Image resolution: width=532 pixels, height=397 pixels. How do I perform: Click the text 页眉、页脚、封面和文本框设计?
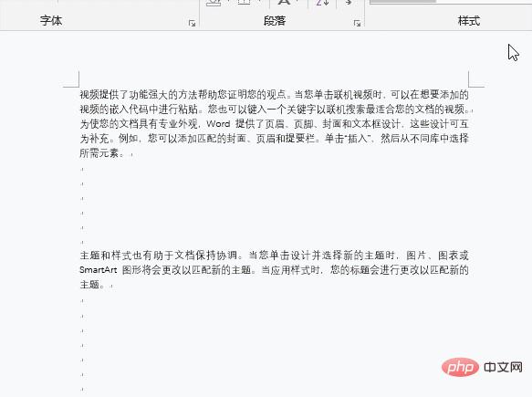click(333, 123)
